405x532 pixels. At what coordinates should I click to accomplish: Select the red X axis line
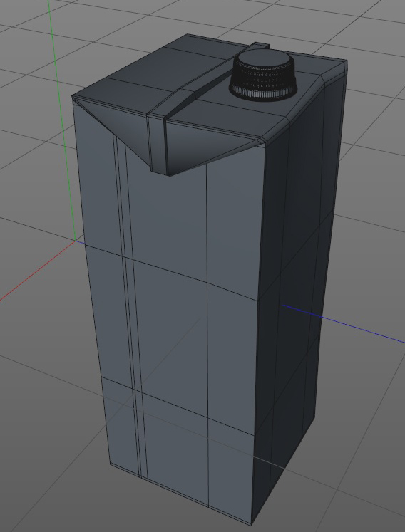click(37, 271)
